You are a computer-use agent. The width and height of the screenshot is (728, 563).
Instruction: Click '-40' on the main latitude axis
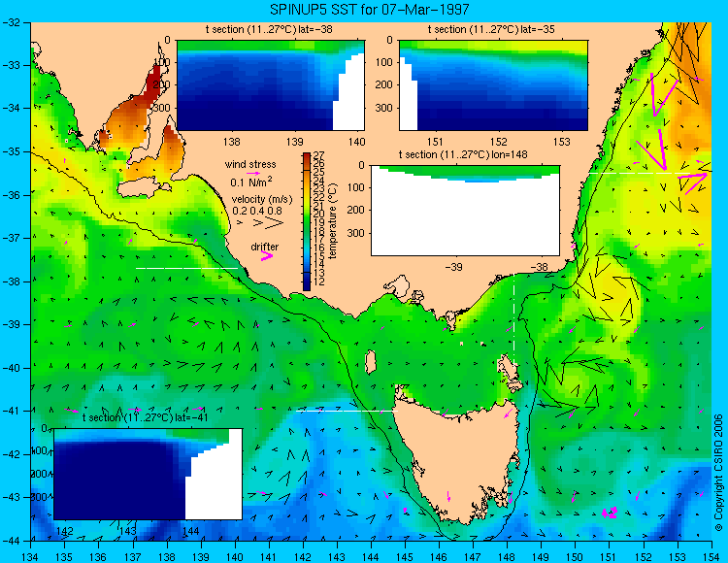(12, 368)
